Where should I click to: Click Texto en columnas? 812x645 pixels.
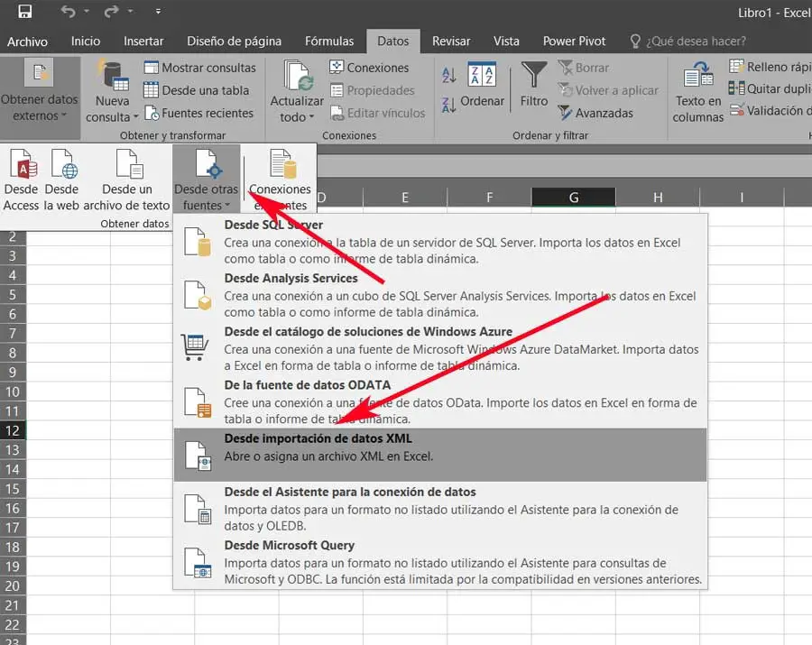tap(698, 91)
